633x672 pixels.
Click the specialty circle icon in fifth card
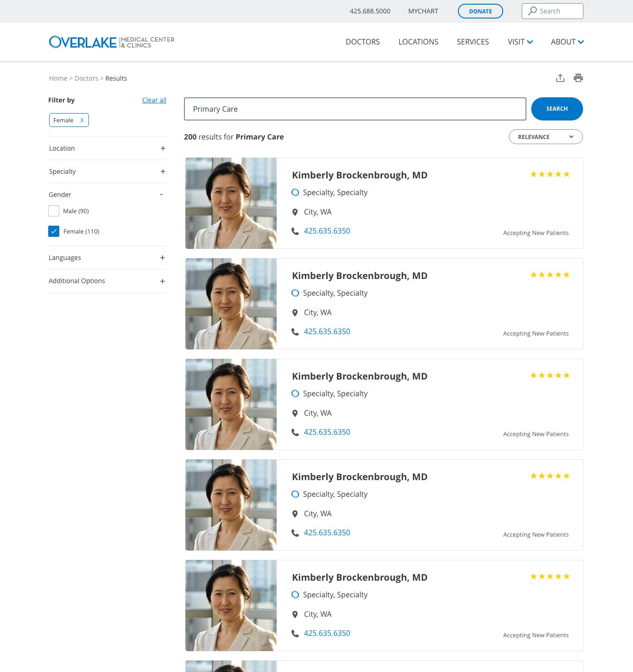pos(295,595)
